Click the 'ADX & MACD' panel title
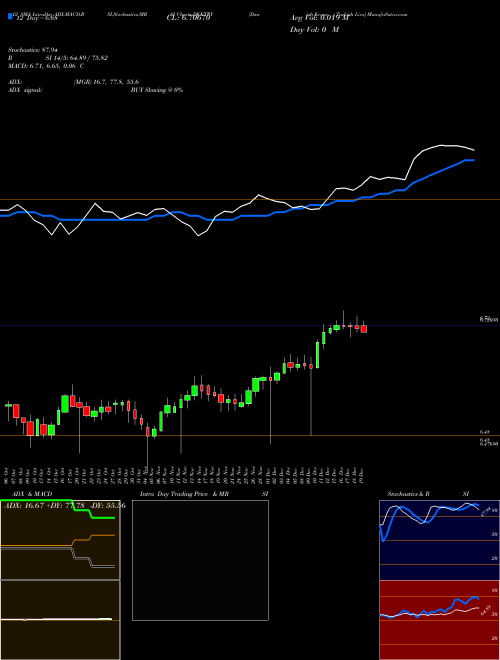This screenshot has height=660, width=500. point(32,494)
